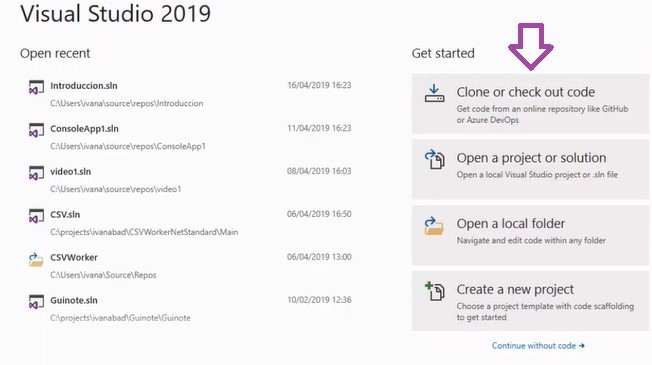
Task: Open the recent Guinote.sln solution
Action: coord(190,308)
